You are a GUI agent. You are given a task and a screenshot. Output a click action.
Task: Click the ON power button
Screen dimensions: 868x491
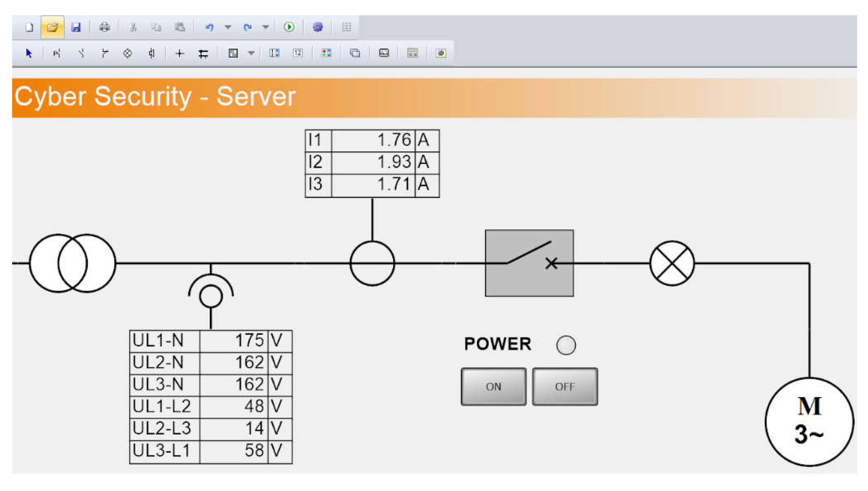(494, 386)
